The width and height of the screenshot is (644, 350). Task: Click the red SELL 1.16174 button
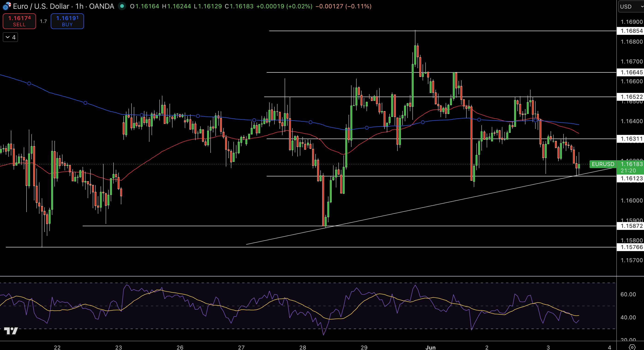click(19, 21)
